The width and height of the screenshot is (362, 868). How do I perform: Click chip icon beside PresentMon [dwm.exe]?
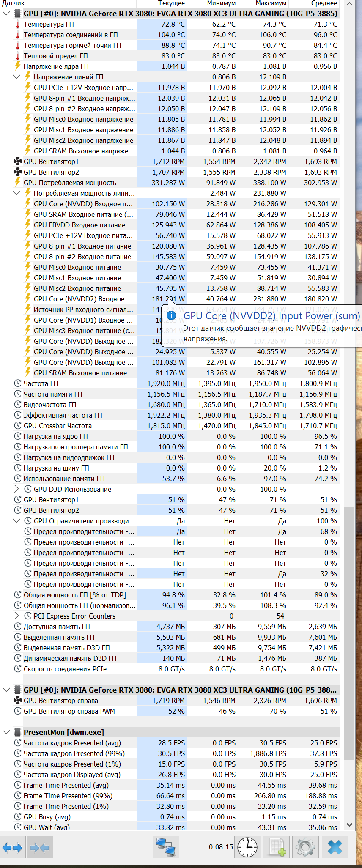(x=18, y=732)
